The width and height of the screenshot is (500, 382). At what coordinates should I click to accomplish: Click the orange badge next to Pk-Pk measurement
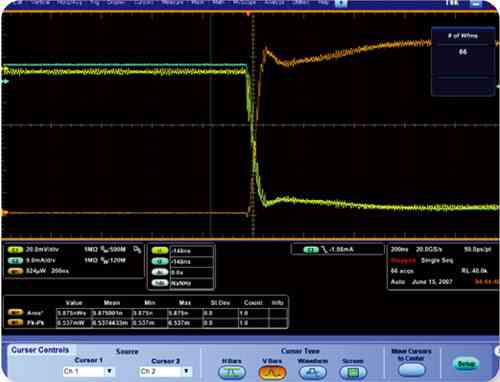[x=15, y=322]
